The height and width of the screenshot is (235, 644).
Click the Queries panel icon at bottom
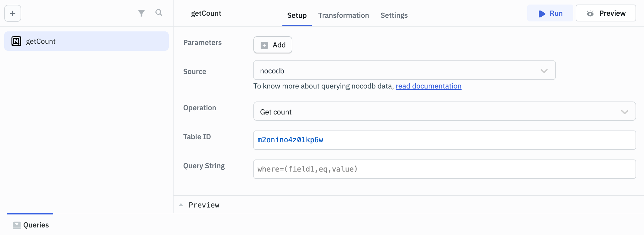click(x=17, y=225)
